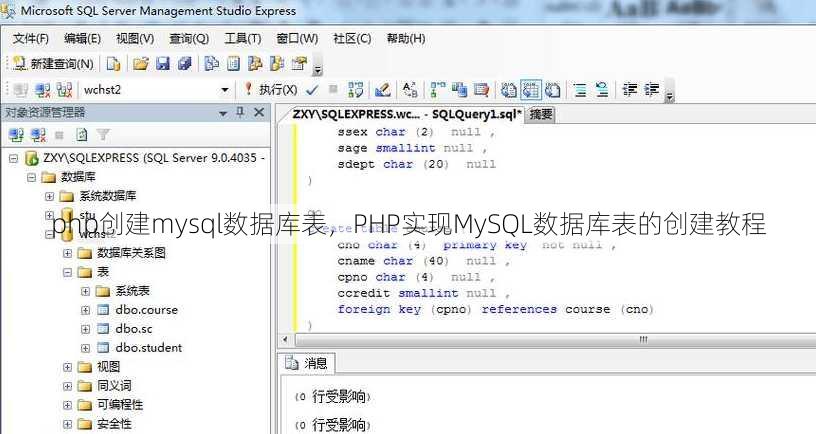Screen dimensions: 816x434
Task: Switch to the 摘要 tab
Action: [541, 114]
